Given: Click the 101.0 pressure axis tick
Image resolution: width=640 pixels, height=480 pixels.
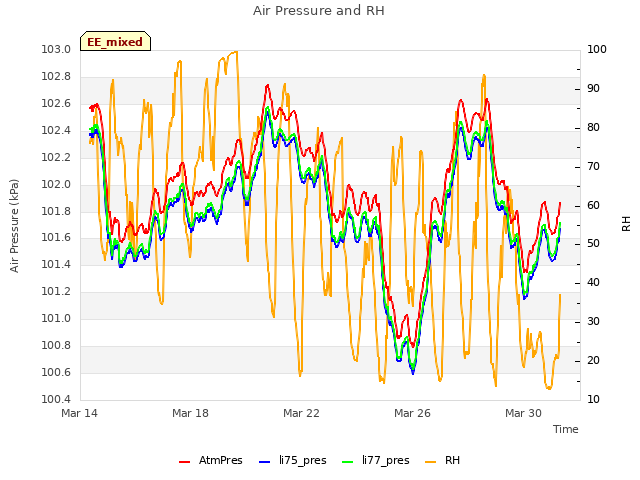Looking at the screenshot, I should pos(56,318).
